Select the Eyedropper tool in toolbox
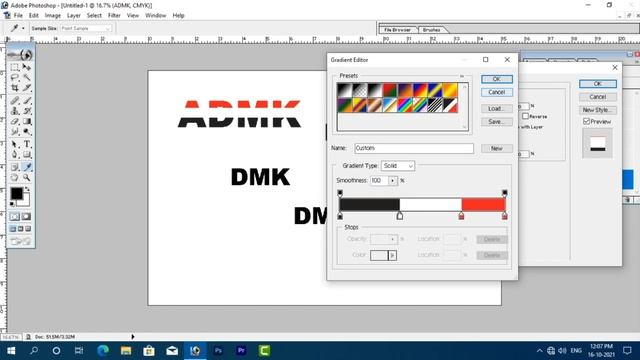The image size is (640, 360). coord(27,167)
